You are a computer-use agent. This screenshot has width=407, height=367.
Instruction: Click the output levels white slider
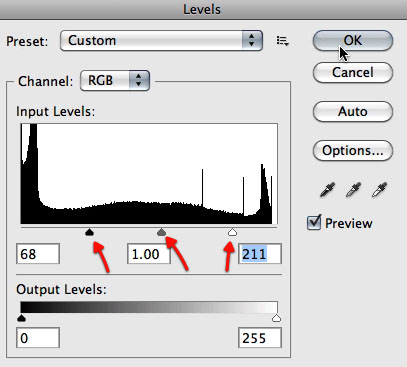coord(276,318)
